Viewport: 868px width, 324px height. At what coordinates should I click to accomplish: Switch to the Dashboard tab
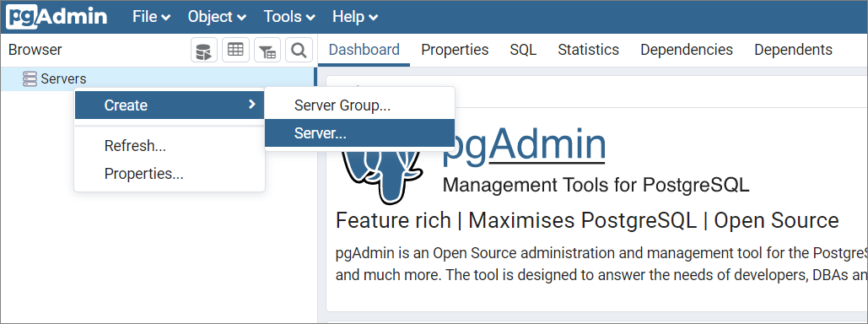364,50
